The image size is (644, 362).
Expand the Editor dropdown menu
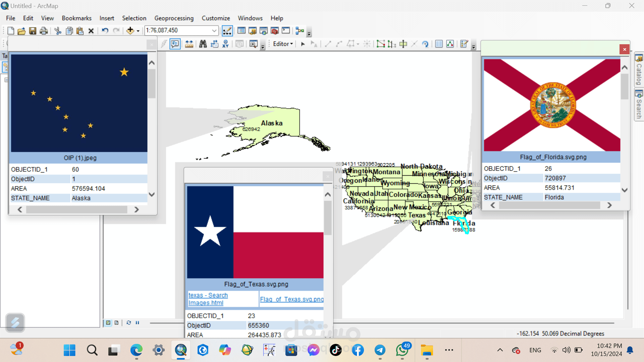pyautogui.click(x=283, y=44)
